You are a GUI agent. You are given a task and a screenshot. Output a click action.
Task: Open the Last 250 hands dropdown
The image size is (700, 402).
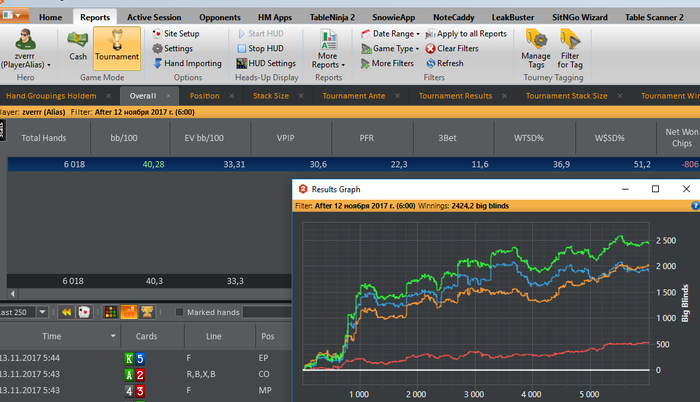[42, 312]
